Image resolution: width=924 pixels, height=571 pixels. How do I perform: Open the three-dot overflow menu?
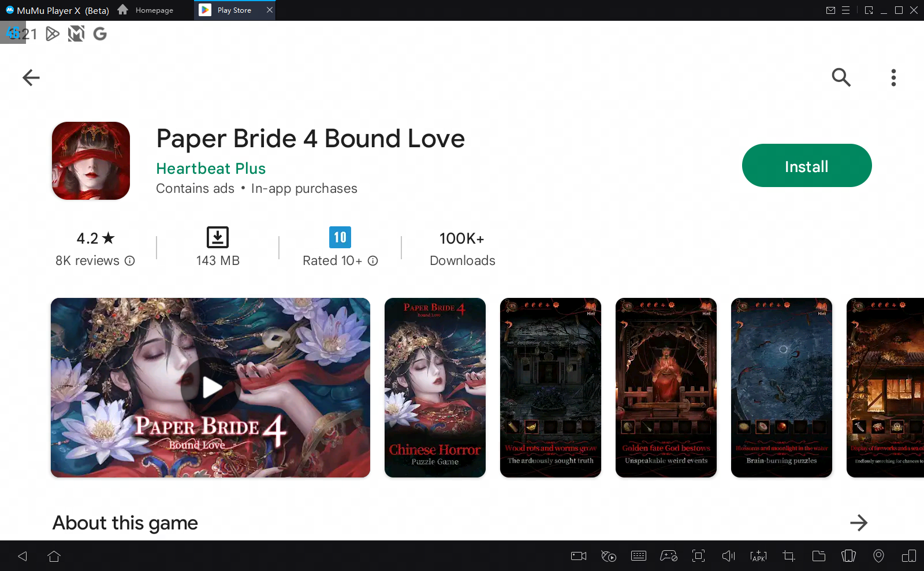[893, 77]
